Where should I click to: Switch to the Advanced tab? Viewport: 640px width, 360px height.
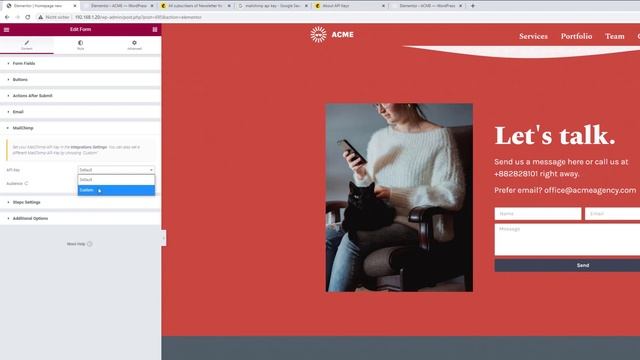tap(134, 45)
